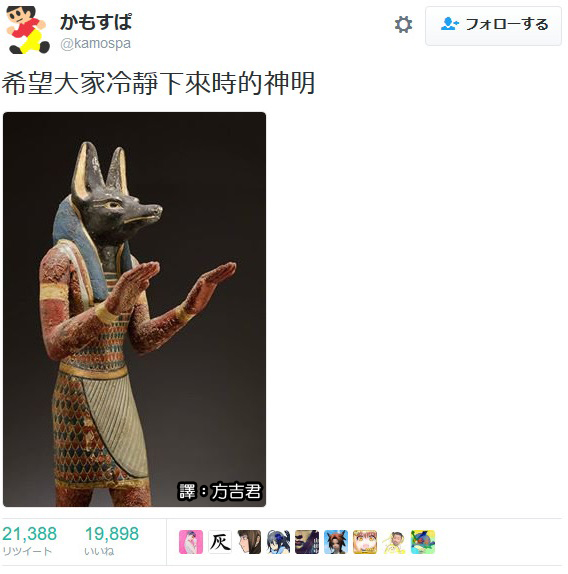
Task: Open the gear settings icon
Action: 403,25
